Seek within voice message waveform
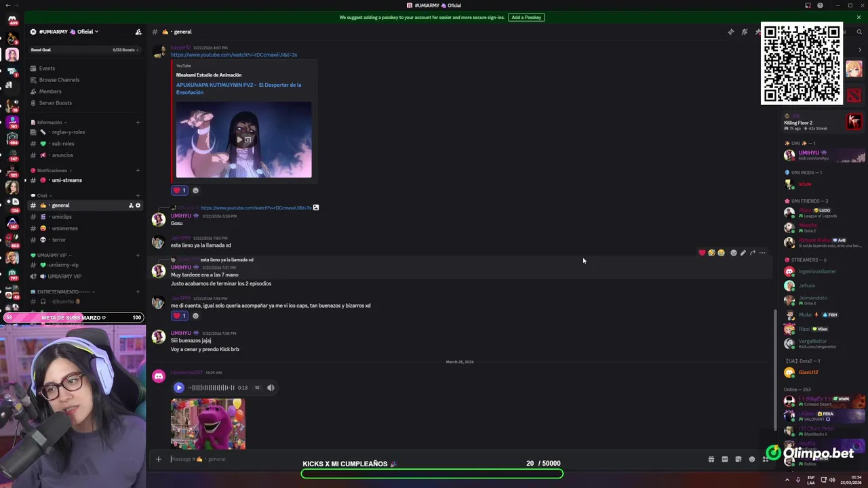 tap(211, 388)
